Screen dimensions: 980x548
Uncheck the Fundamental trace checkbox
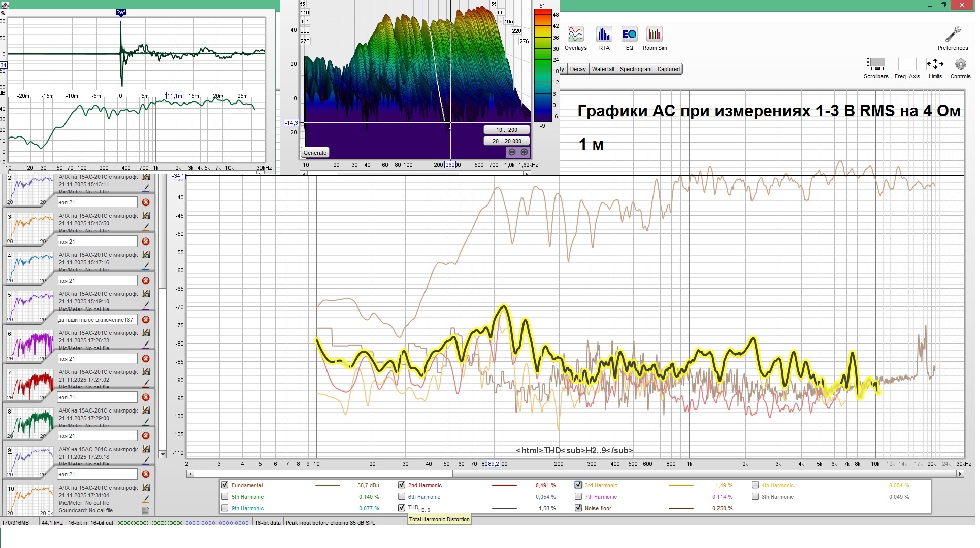(225, 485)
